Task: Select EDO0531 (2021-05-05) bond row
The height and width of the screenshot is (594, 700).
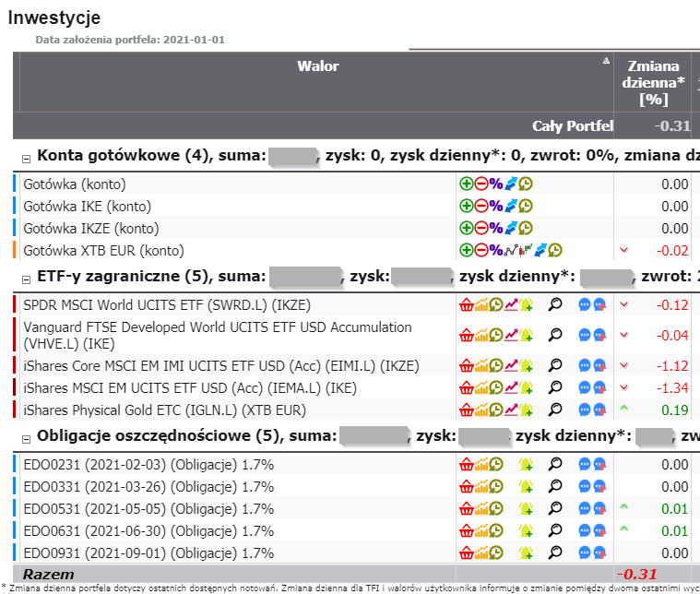Action: 148,509
